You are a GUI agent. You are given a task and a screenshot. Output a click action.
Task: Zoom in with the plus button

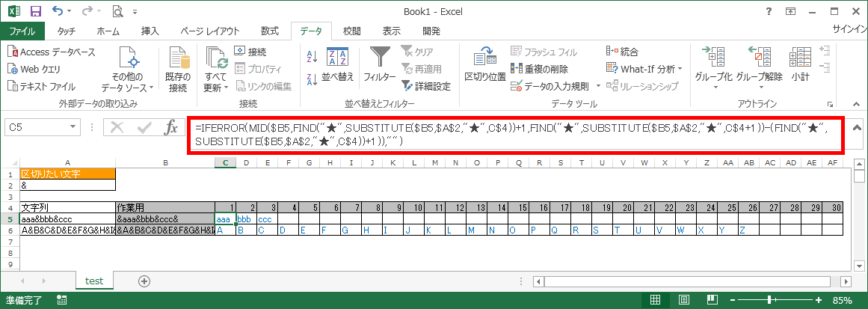pos(818,300)
